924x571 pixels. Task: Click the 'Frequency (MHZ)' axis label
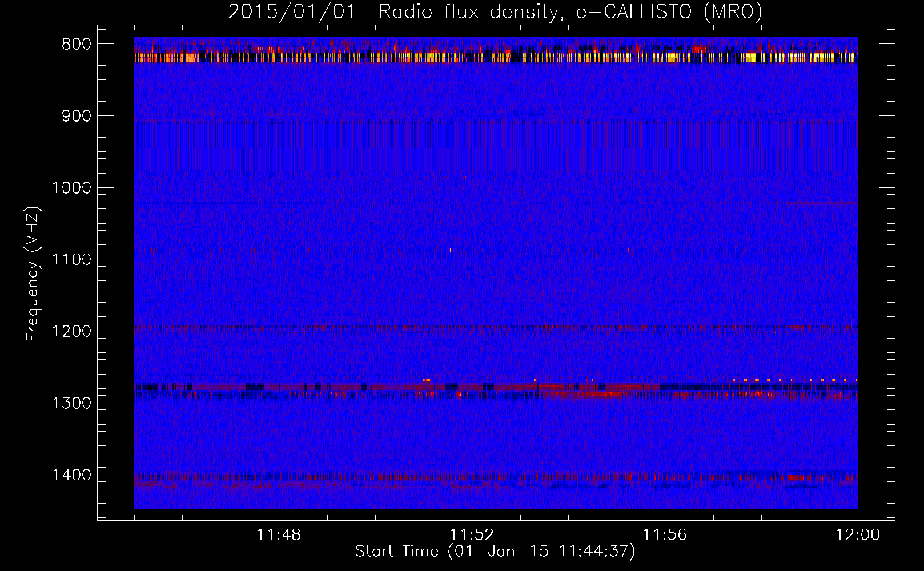point(33,274)
